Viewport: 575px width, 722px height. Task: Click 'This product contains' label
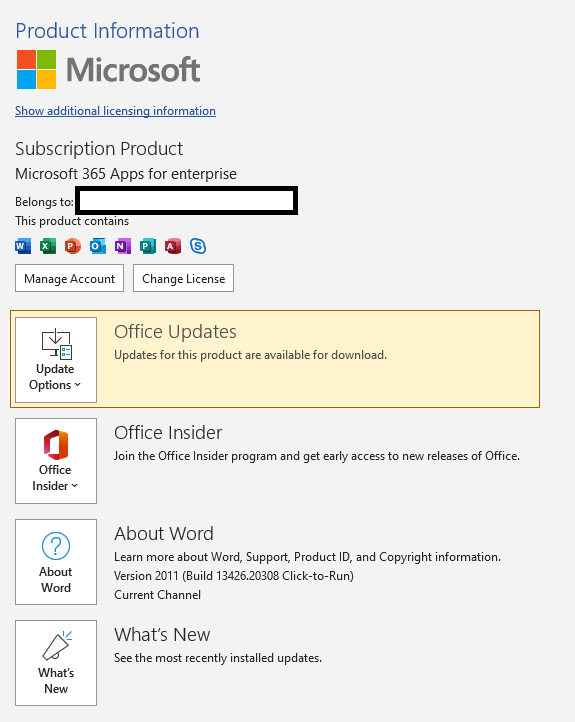[72, 221]
